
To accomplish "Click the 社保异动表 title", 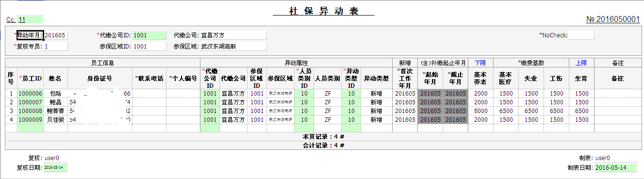I will pos(324,11).
